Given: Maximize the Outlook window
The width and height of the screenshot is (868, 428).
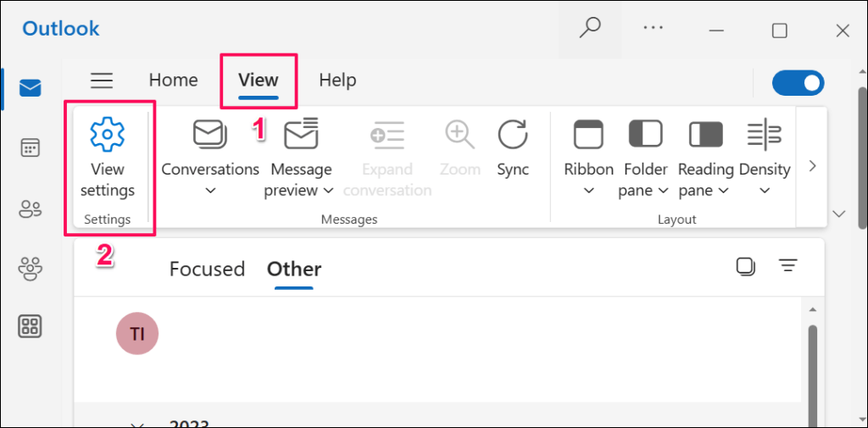Looking at the screenshot, I should (780, 31).
